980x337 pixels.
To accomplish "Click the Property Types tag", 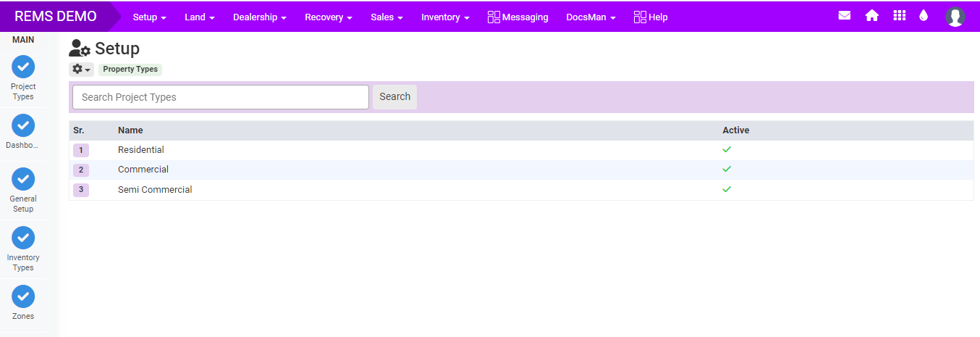I will pos(130,70).
